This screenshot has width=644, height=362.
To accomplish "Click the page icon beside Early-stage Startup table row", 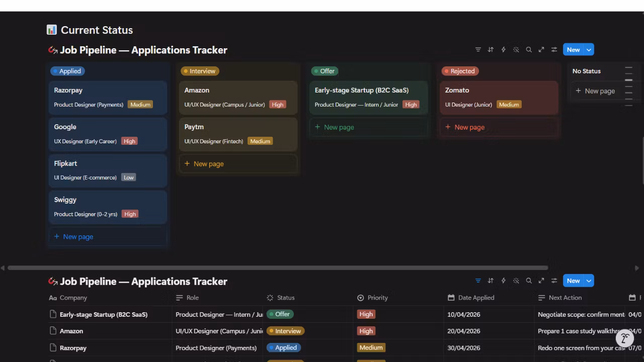I will click(x=53, y=315).
